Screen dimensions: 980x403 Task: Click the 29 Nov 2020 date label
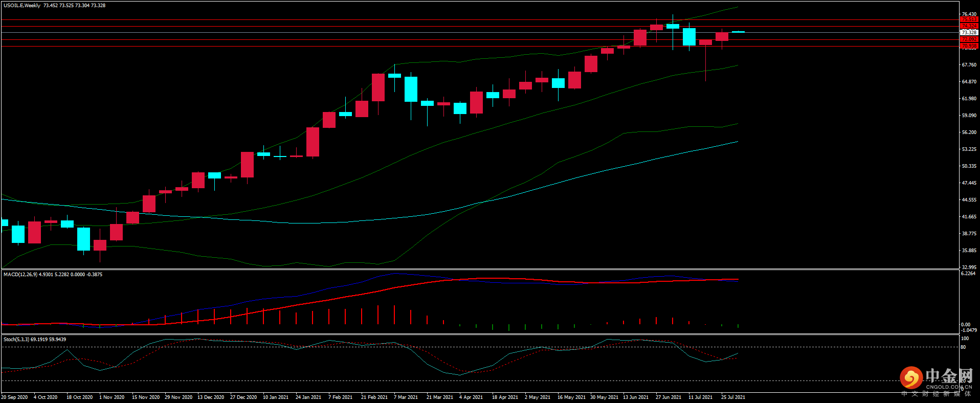coord(179,397)
